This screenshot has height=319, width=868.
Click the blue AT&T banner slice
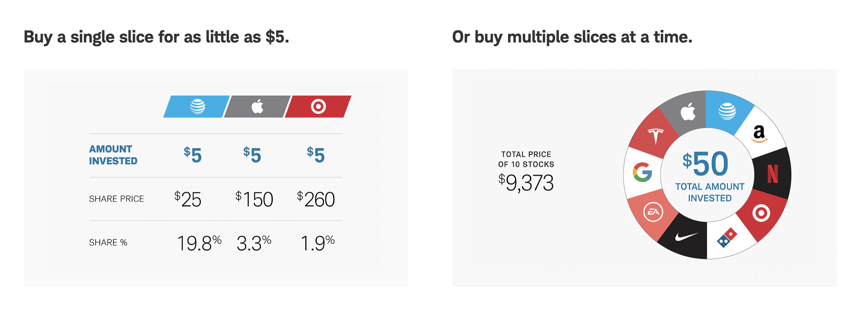(x=196, y=107)
